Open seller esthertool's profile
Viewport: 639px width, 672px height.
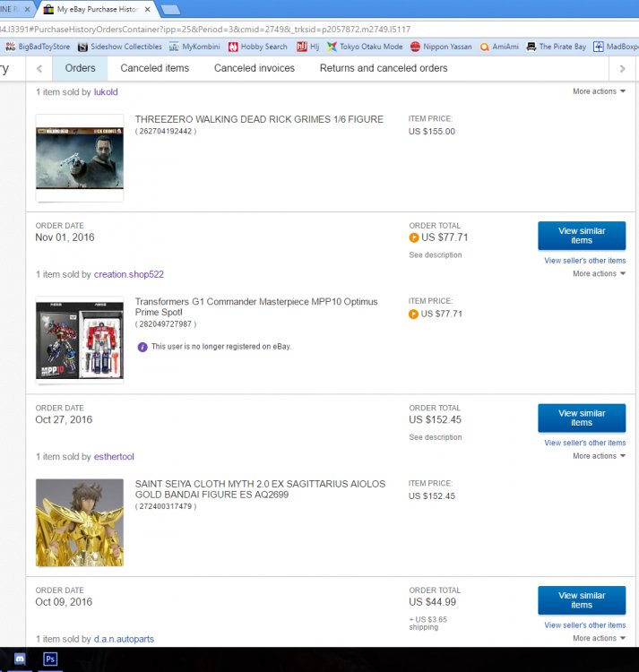(114, 457)
